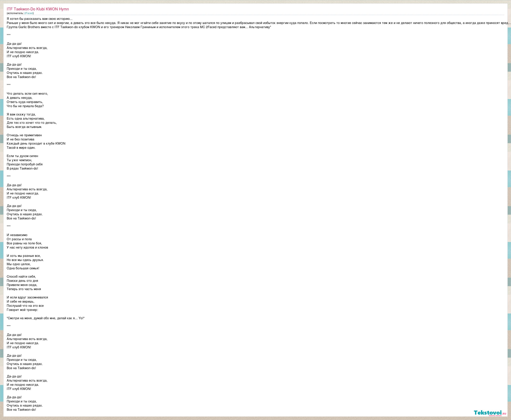This screenshot has height=420, width=511.
Task: Click the lyric 'Способ найти себя,'
Action: [21, 277]
